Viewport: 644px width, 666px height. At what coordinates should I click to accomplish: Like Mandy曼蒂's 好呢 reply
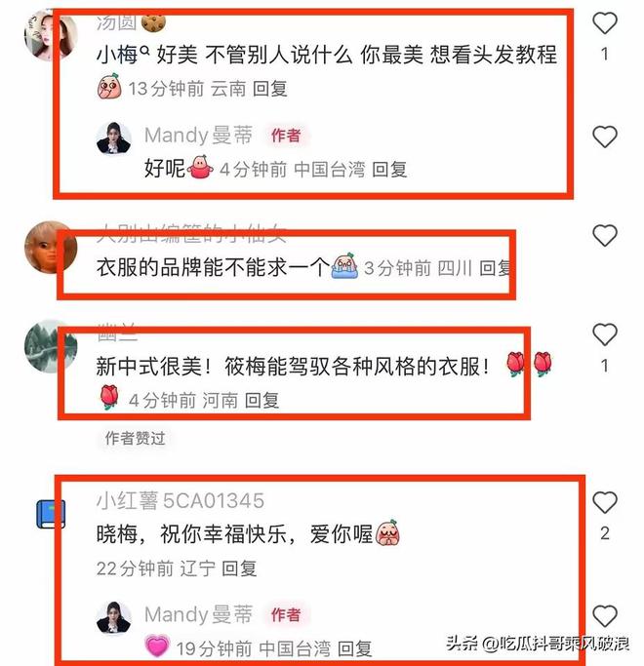(604, 137)
